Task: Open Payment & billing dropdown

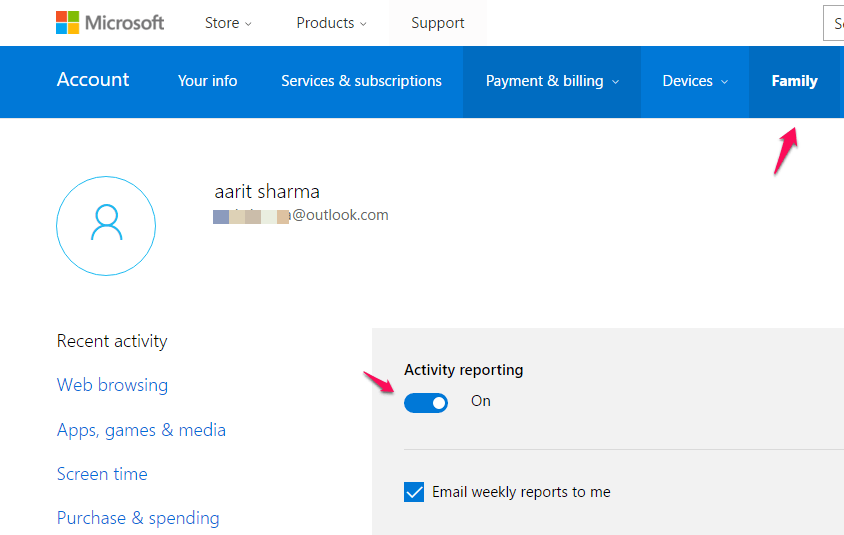Action: (552, 81)
